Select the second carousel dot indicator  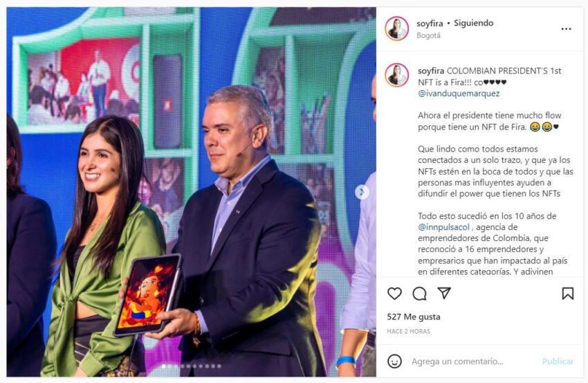pyautogui.click(x=170, y=366)
